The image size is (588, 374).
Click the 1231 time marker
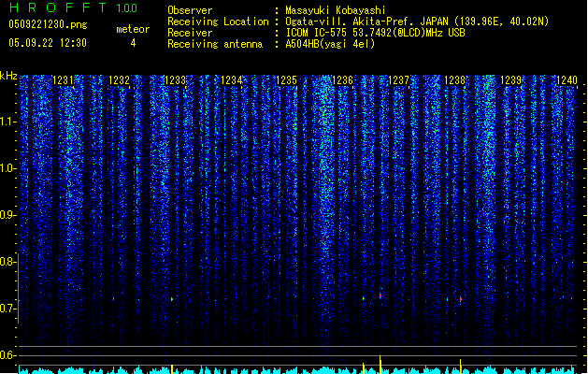63,80
